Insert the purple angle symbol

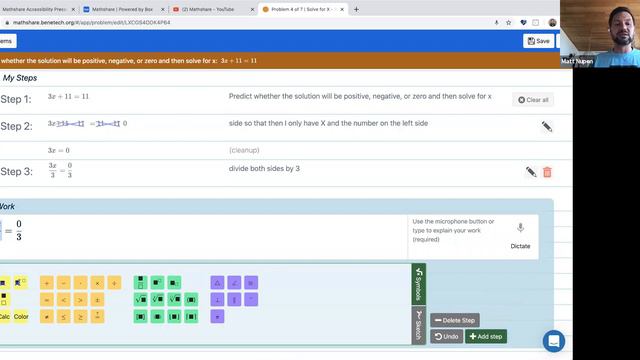[x=234, y=282]
